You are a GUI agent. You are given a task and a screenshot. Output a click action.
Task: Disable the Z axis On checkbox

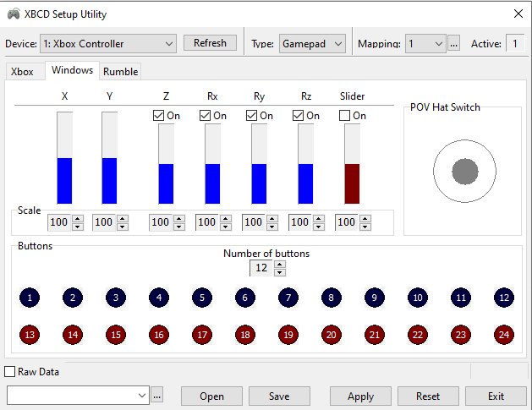pos(158,116)
